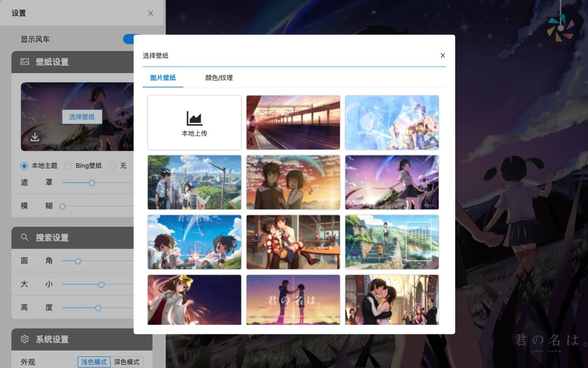The width and height of the screenshot is (588, 368).
Task: Select the 君の名は title silhouette wallpaper
Action: pyautogui.click(x=293, y=300)
